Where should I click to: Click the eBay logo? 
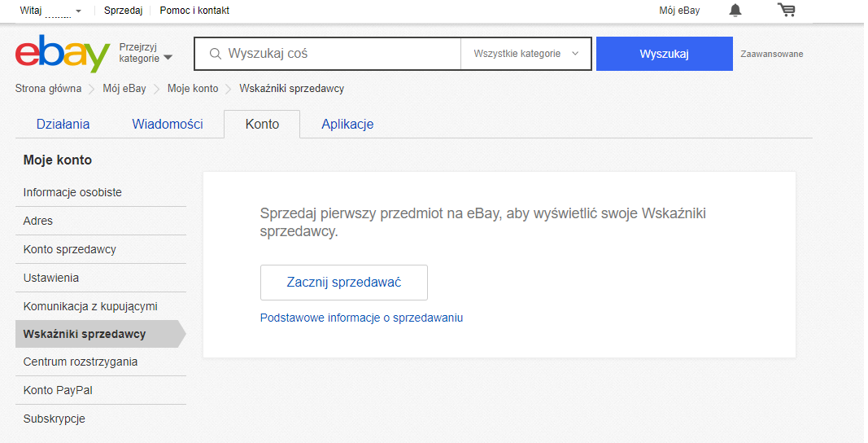pos(63,53)
